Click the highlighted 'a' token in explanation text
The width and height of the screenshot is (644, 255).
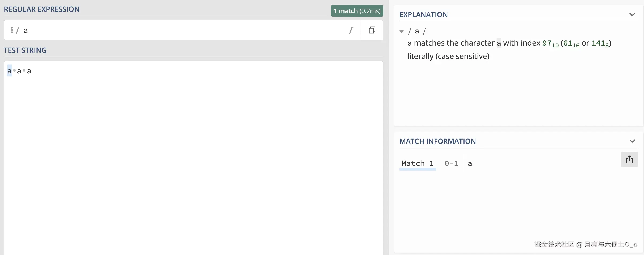tap(499, 43)
